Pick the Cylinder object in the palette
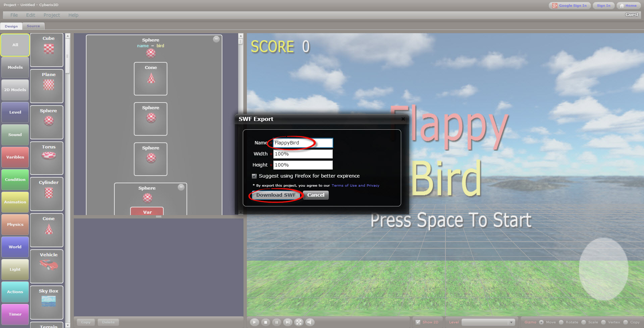Image resolution: width=644 pixels, height=328 pixels. pos(47,194)
